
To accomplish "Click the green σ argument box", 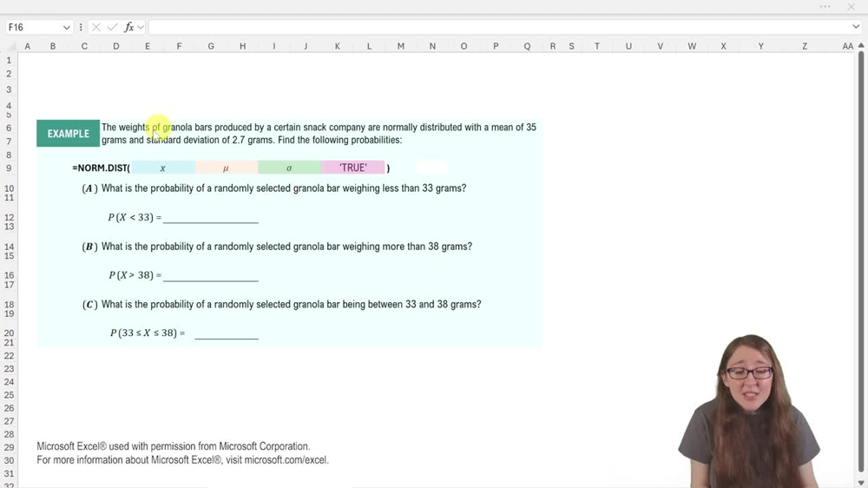I will pos(289,168).
